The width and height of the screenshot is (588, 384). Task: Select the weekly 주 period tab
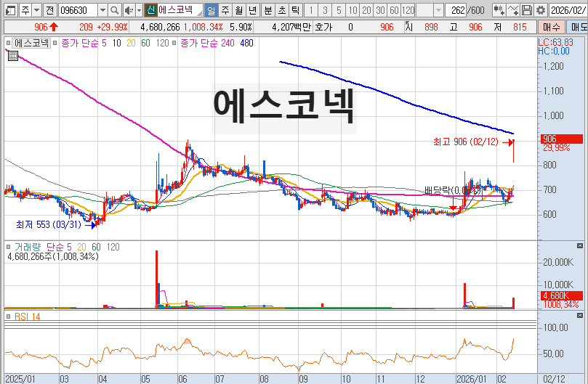coord(225,10)
